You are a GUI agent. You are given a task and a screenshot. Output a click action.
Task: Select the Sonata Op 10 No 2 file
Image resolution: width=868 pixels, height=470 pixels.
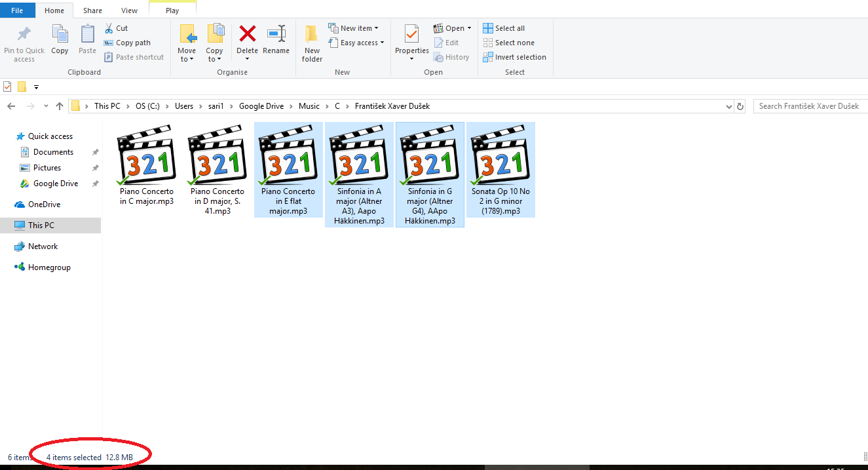click(x=500, y=157)
